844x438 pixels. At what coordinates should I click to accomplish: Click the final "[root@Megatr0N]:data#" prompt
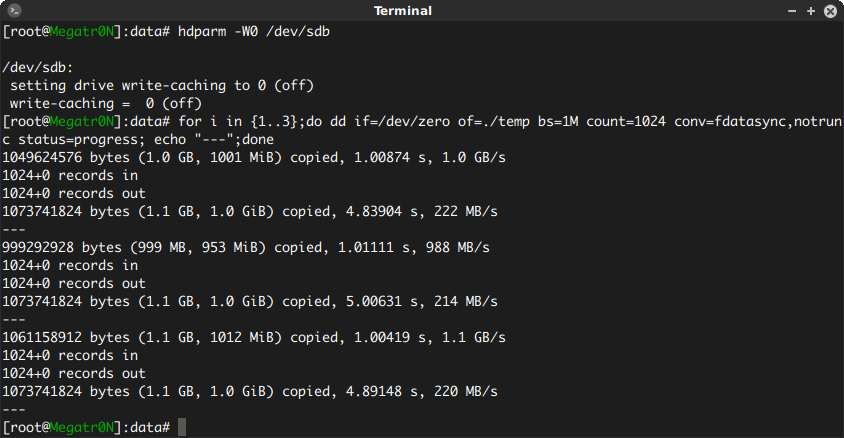[87, 428]
